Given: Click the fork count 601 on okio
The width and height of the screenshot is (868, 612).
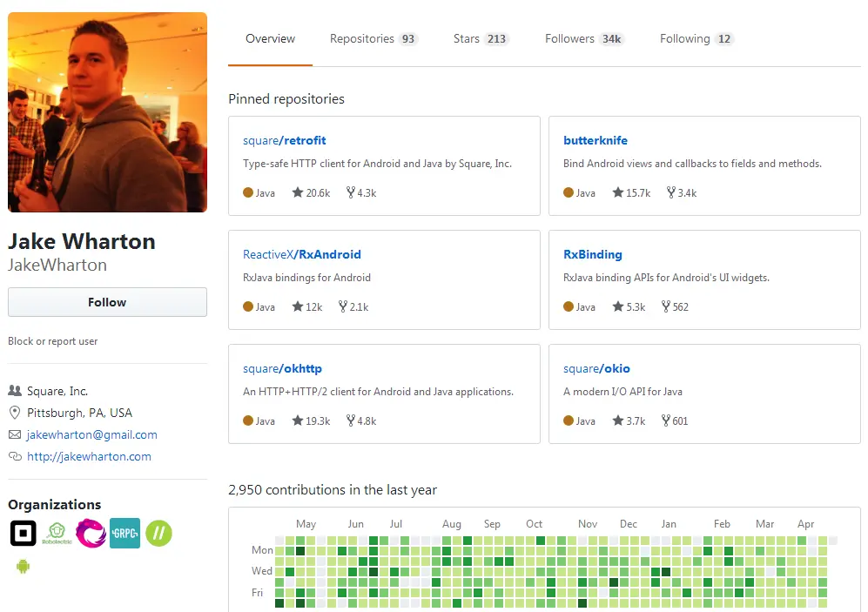Looking at the screenshot, I should coord(676,420).
